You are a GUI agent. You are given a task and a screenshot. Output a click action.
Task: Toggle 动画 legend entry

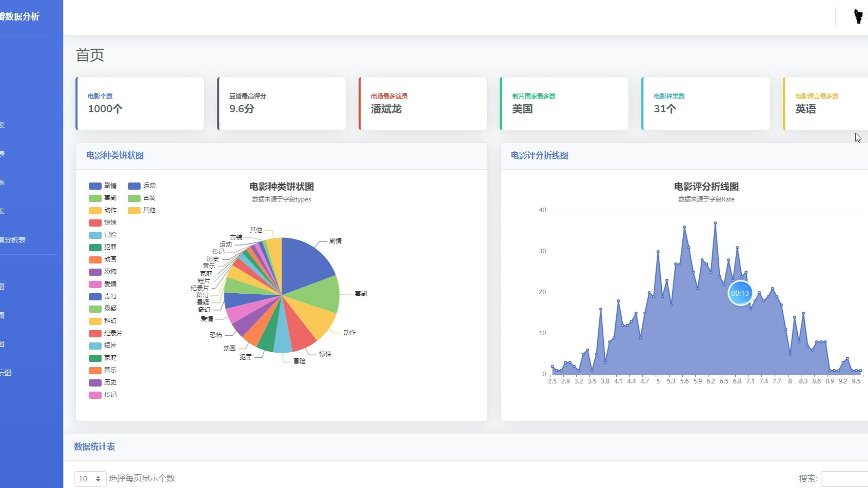pyautogui.click(x=103, y=259)
